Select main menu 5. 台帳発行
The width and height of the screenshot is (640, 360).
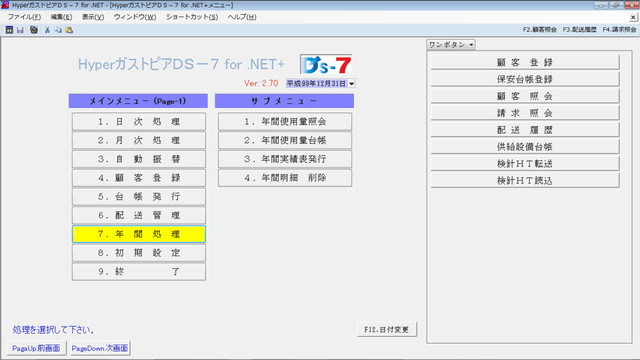[139, 197]
